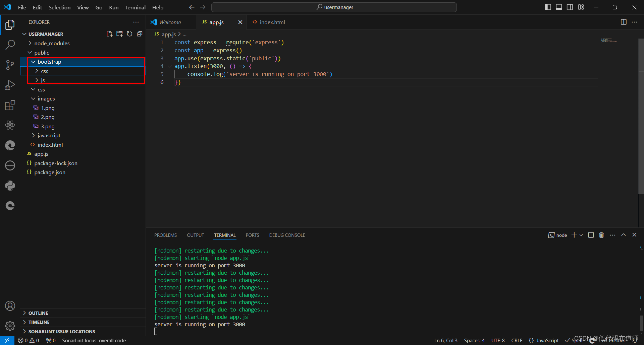Open index.html in the file tree

pos(83,145)
